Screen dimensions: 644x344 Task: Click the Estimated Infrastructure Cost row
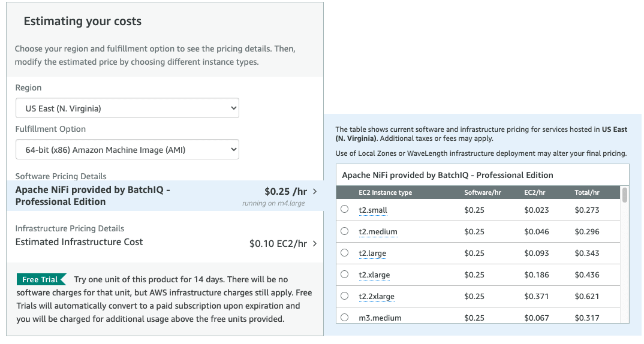[165, 242]
